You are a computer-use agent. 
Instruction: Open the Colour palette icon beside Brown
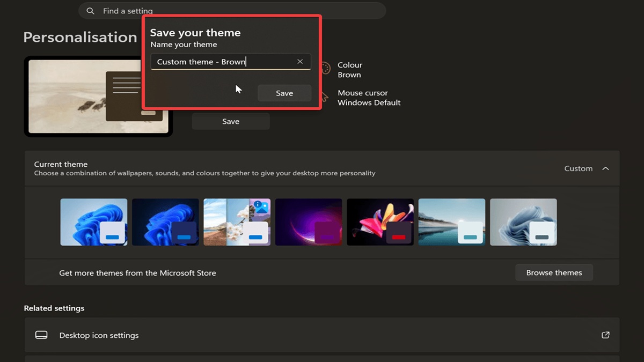coord(325,69)
